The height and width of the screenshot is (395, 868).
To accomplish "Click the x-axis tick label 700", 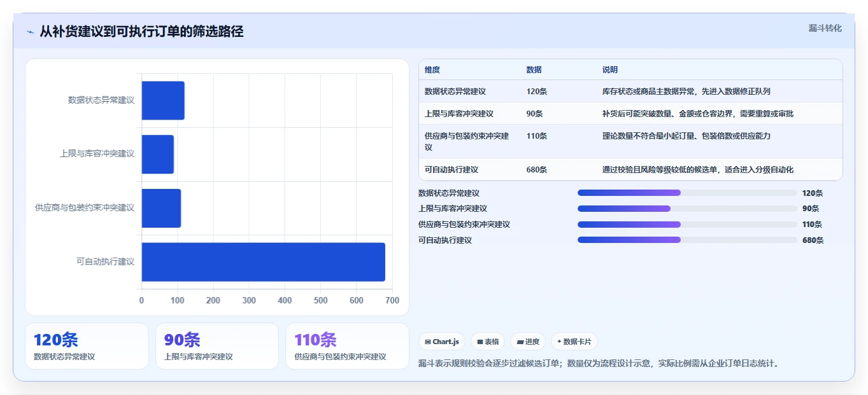I will (392, 301).
